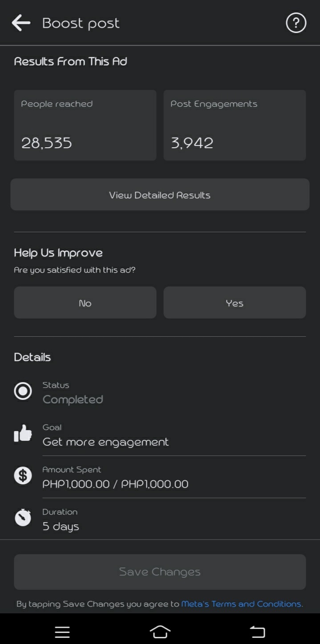Tap the stopwatch Duration icon
Image resolution: width=320 pixels, height=644 pixels.
click(23, 518)
